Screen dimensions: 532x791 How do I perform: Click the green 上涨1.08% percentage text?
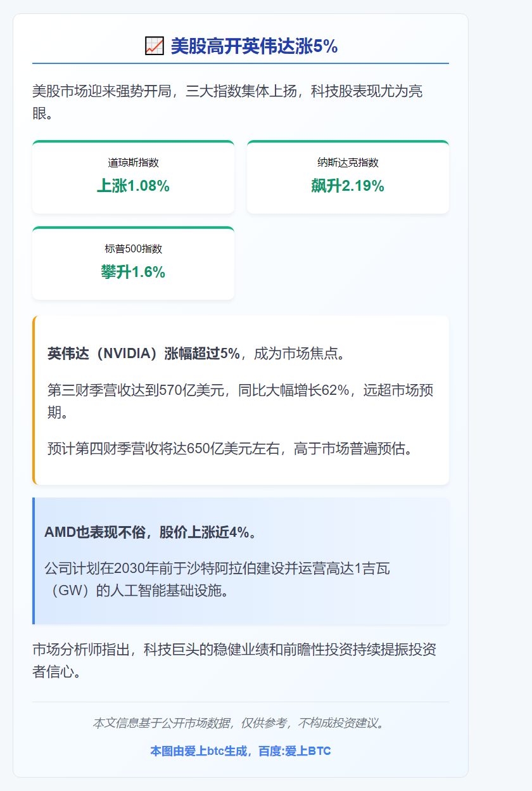[x=133, y=186]
